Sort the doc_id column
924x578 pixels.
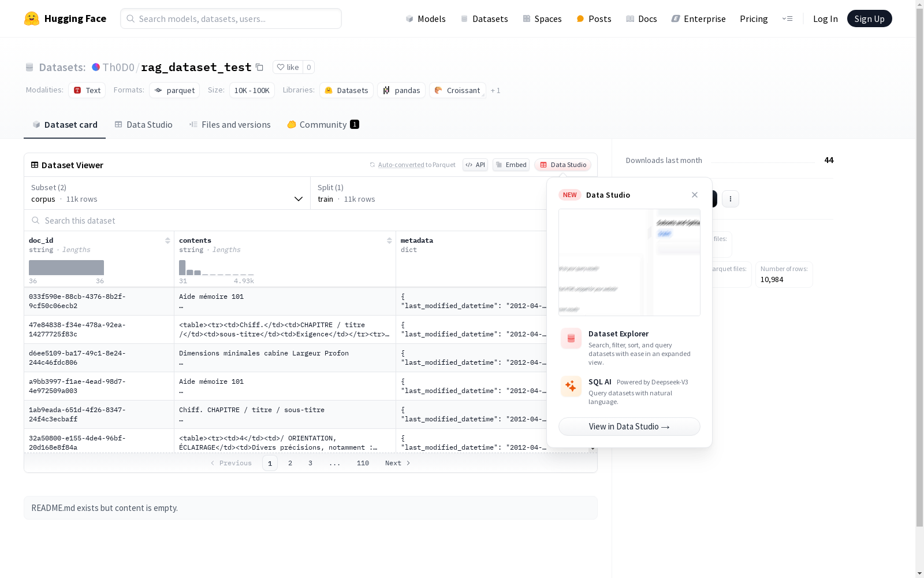tap(167, 240)
